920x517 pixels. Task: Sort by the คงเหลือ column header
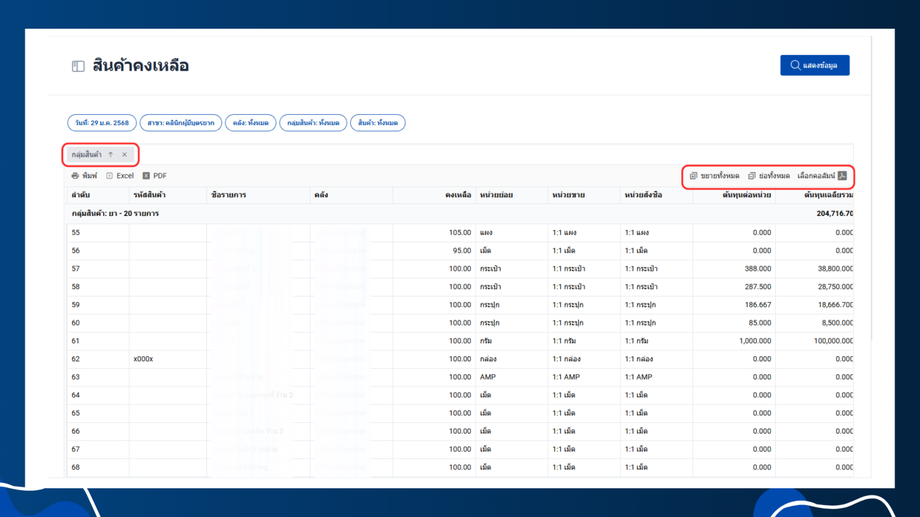(457, 195)
